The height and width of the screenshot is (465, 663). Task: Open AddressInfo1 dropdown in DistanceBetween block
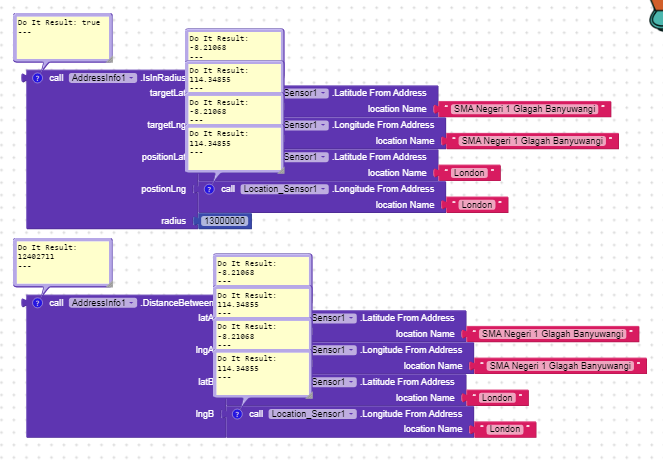click(103, 303)
